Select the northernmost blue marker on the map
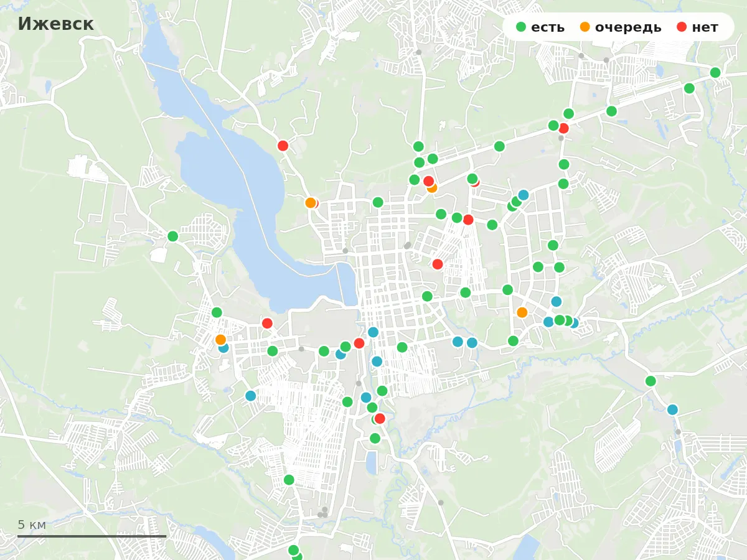The height and width of the screenshot is (560, 747). (523, 195)
